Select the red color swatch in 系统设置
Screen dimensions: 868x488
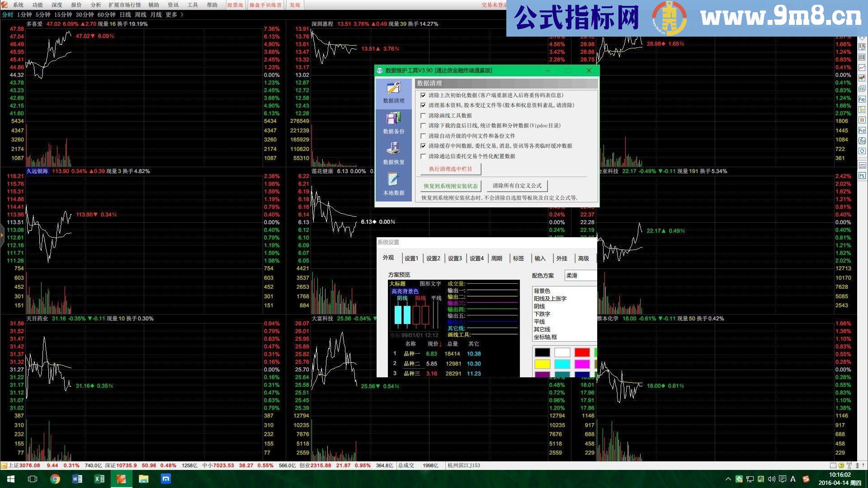pyautogui.click(x=582, y=352)
